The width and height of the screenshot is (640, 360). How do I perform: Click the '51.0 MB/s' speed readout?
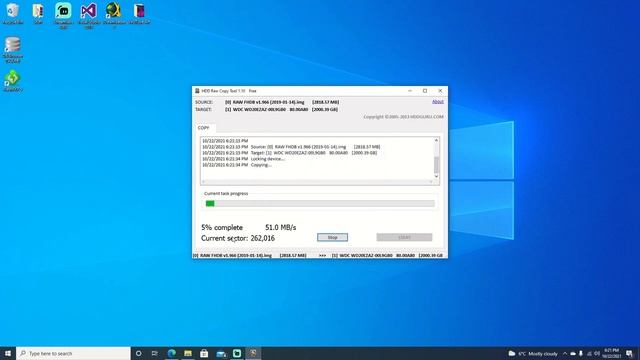(x=280, y=227)
